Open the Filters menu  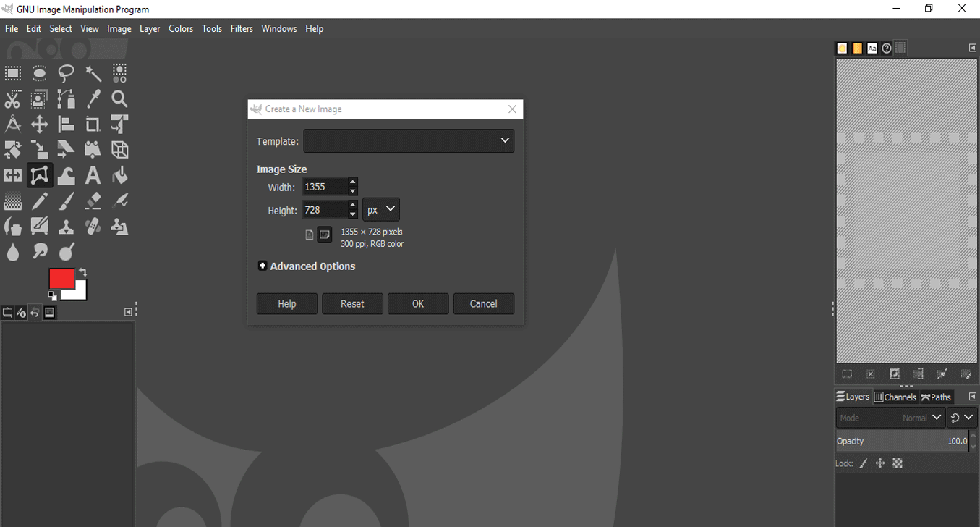click(x=242, y=29)
